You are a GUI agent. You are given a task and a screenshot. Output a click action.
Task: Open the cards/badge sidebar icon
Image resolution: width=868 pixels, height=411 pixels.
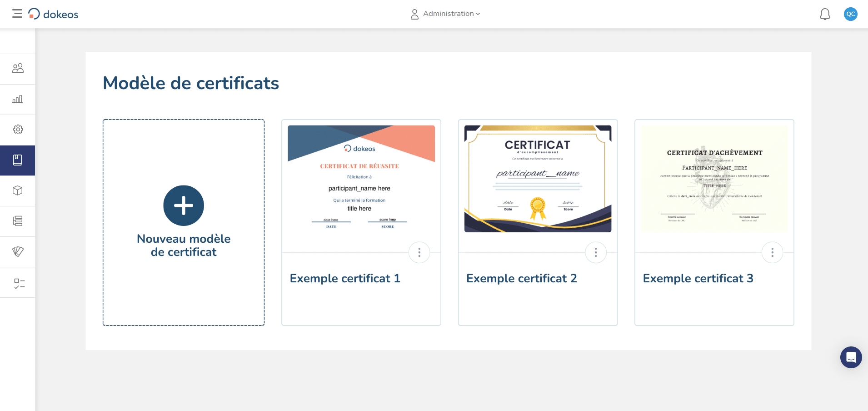click(x=18, y=251)
